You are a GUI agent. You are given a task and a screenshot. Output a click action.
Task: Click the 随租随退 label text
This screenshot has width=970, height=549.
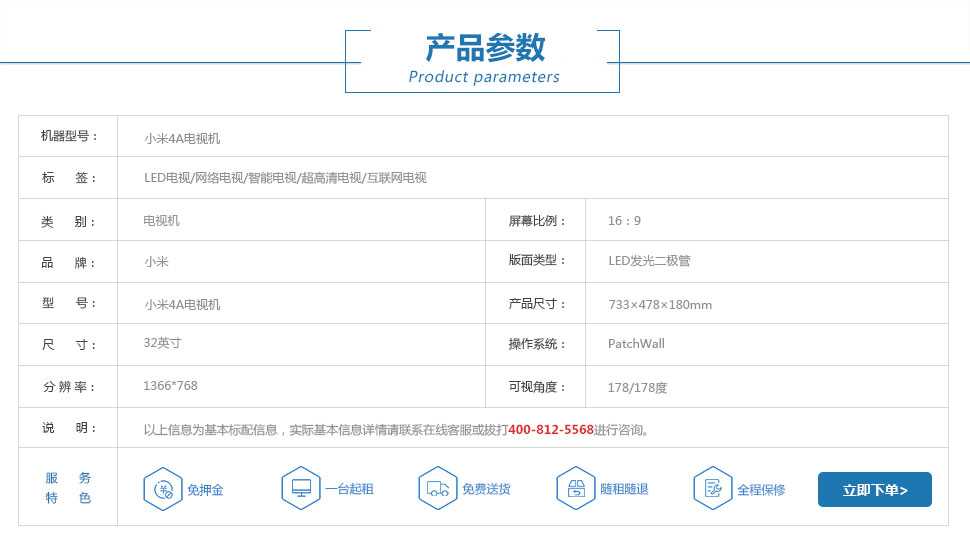point(624,489)
